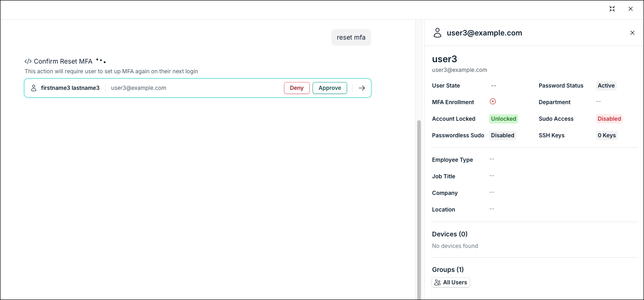
Task: Click the Active password status badge
Action: (606, 86)
